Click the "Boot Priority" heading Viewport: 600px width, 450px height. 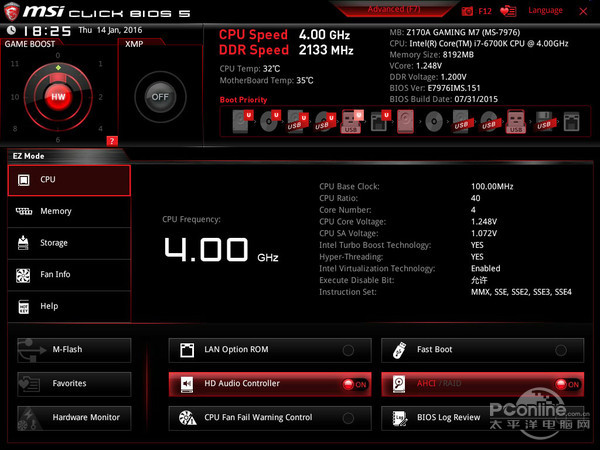point(243,100)
